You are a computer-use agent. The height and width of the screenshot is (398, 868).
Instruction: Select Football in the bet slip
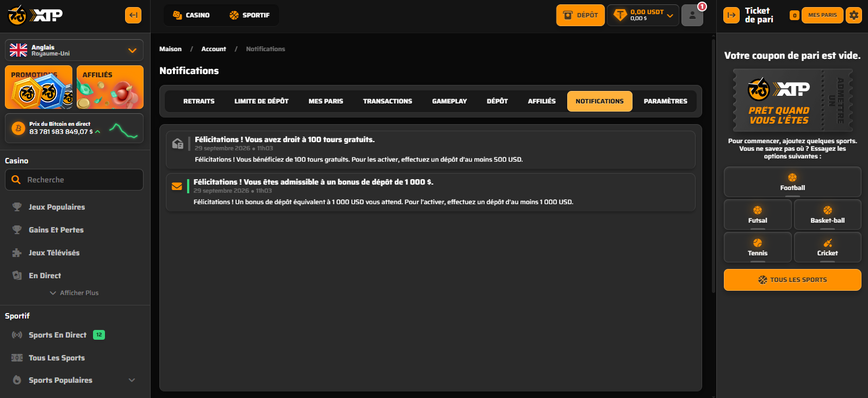(792, 182)
